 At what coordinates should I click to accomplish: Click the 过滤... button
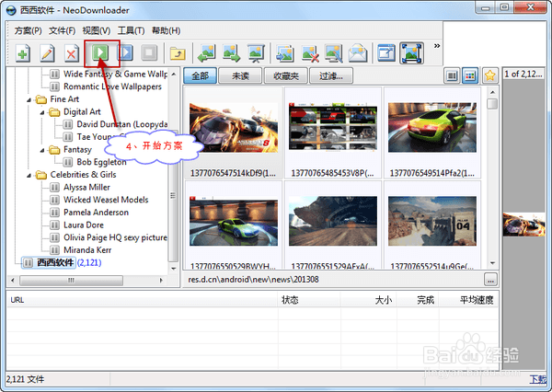pyautogui.click(x=331, y=75)
